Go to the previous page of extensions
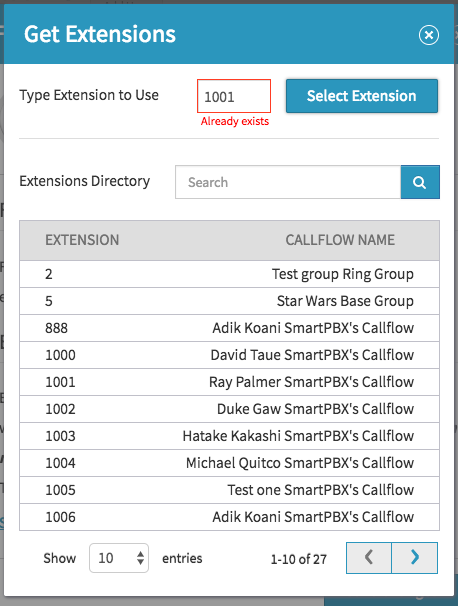This screenshot has height=606, width=458. click(x=369, y=558)
